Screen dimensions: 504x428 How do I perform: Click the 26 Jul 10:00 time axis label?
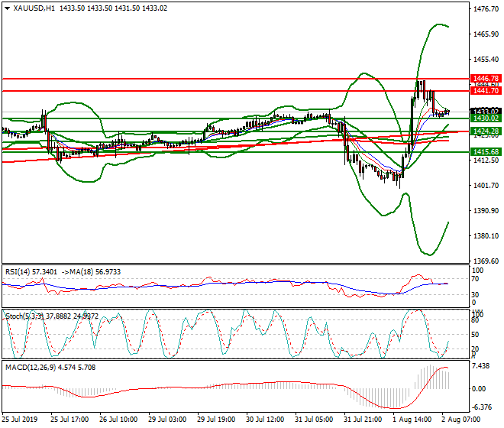pos(118,420)
